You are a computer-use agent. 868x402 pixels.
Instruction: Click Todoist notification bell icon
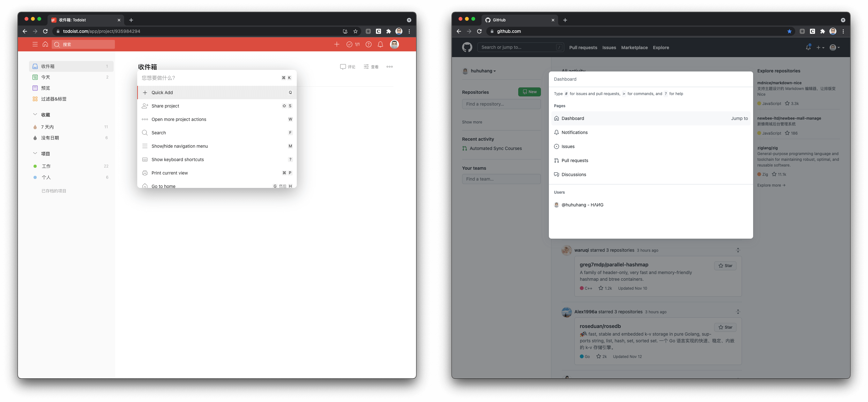point(380,44)
